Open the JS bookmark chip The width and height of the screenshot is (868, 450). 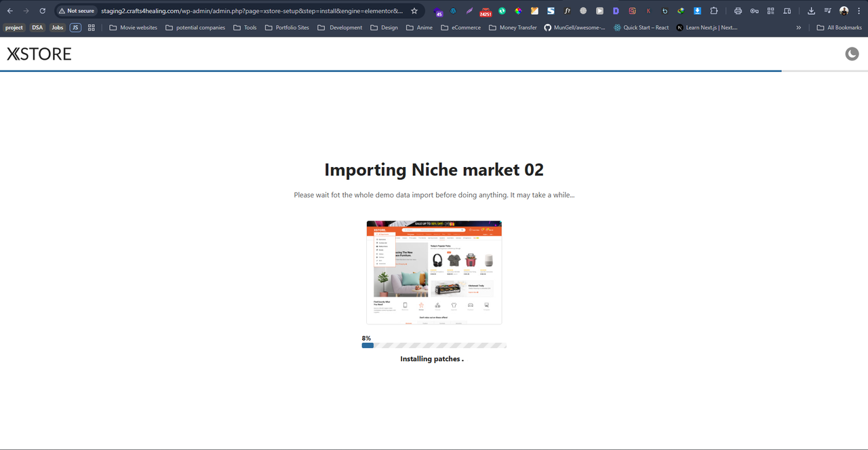pyautogui.click(x=75, y=28)
